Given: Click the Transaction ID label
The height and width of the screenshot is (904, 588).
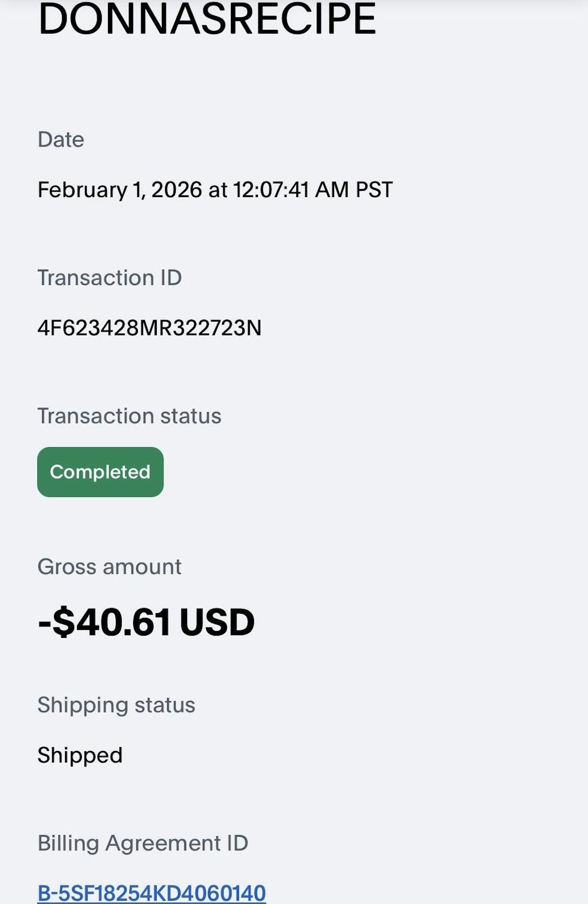Looking at the screenshot, I should pyautogui.click(x=110, y=278).
